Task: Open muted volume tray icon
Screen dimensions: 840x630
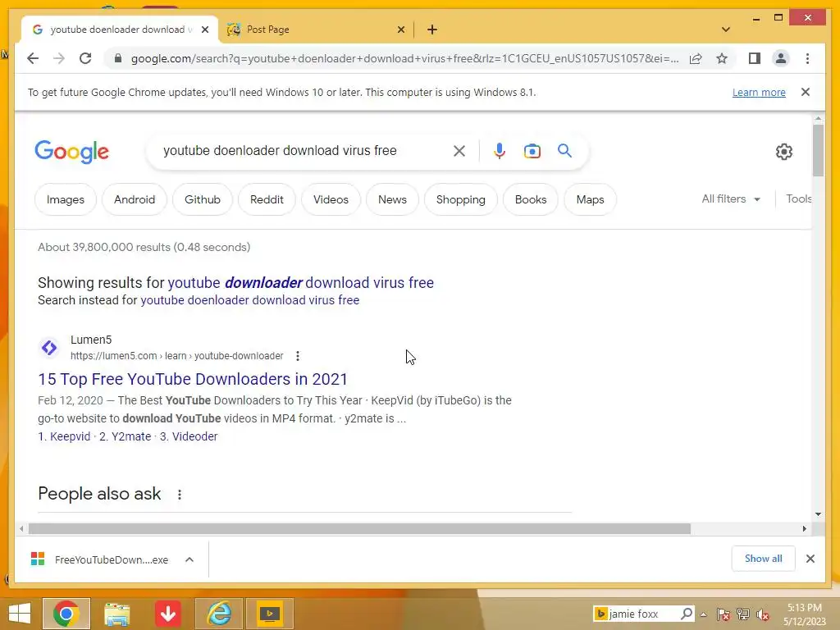Action: tap(764, 614)
